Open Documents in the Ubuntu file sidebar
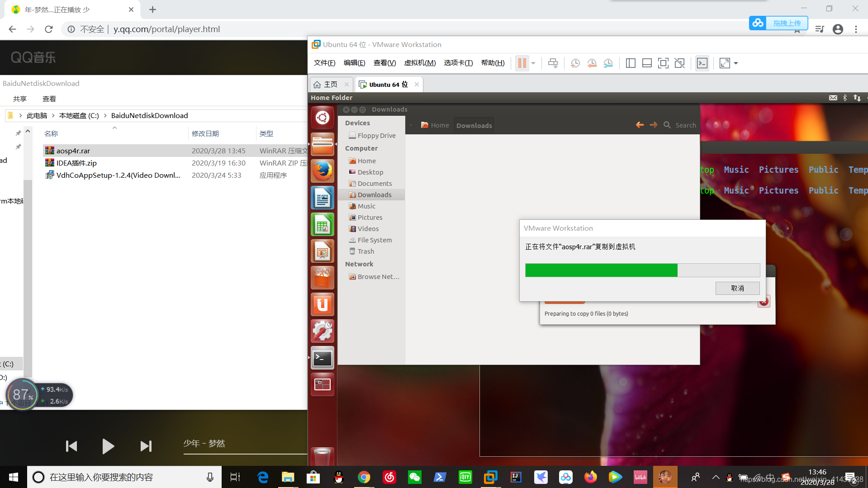This screenshot has width=868, height=488. pyautogui.click(x=371, y=184)
